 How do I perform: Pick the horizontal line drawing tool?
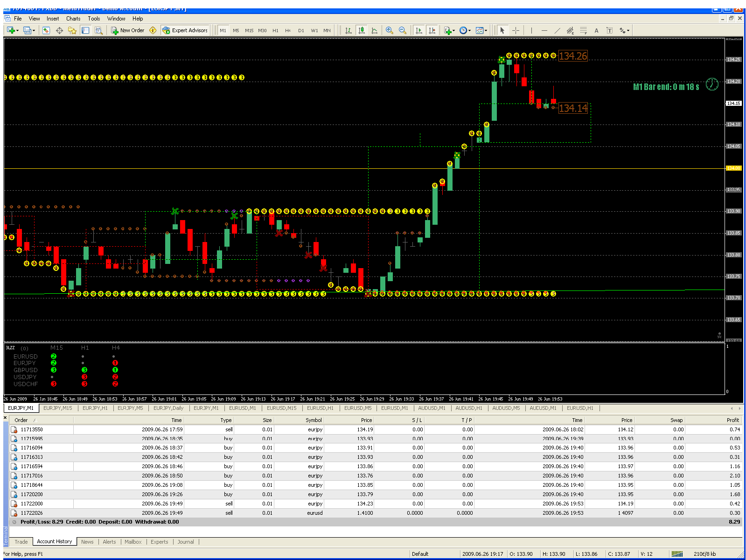pos(544,30)
